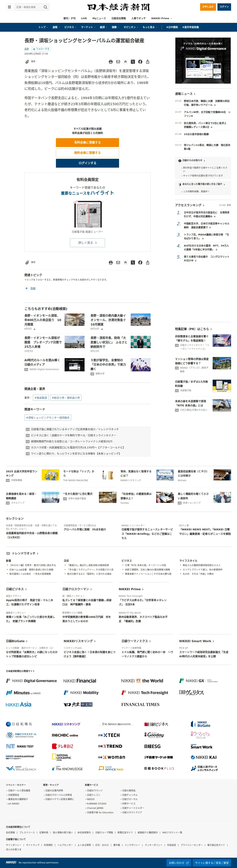
Task: Click the ログイン button in the header
Action: pos(224,7)
